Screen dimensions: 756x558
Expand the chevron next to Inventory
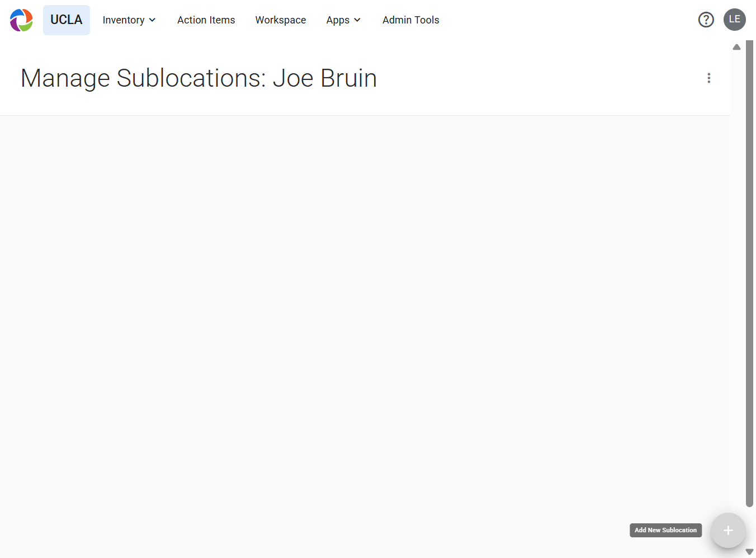click(x=152, y=20)
